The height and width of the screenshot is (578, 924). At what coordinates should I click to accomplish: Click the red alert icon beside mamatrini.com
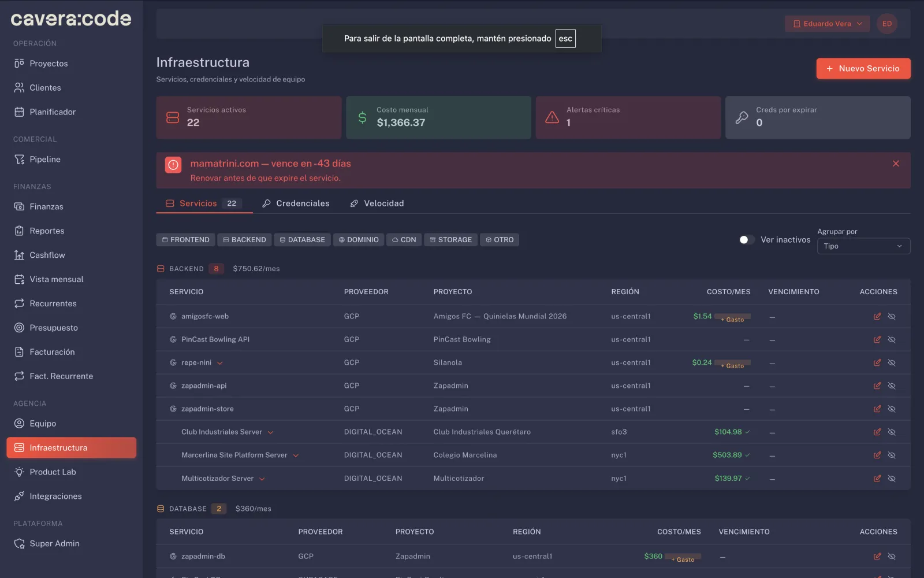pos(173,165)
